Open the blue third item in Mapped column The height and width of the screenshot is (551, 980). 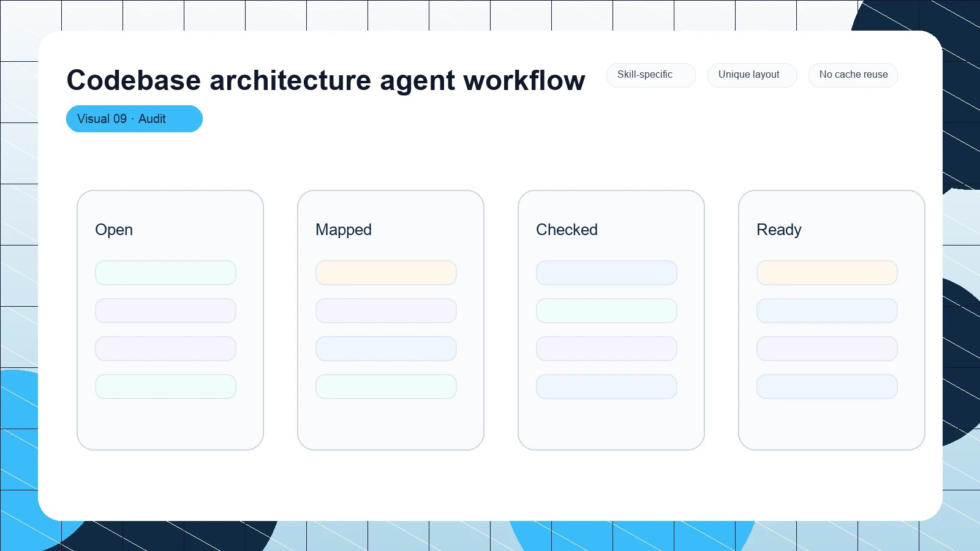(x=386, y=348)
